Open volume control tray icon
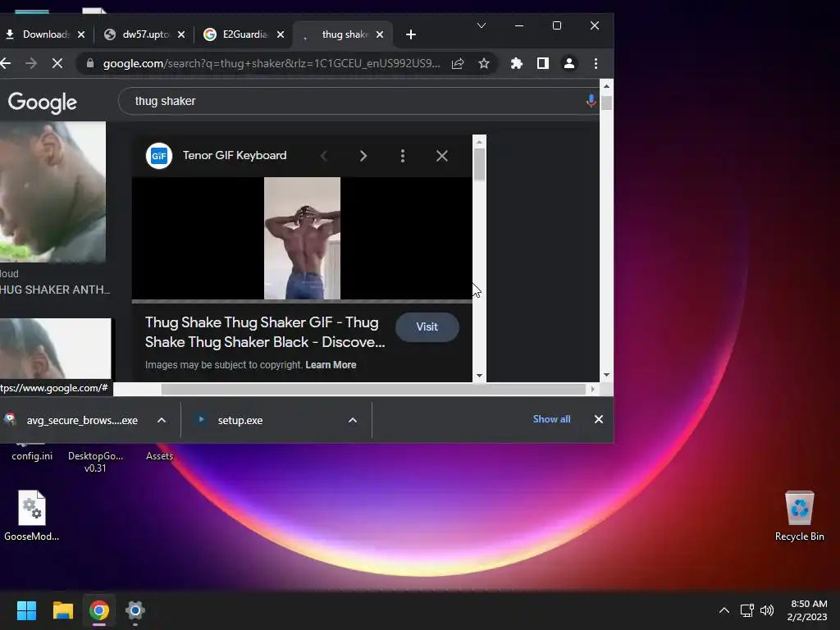840x630 pixels. [x=767, y=610]
